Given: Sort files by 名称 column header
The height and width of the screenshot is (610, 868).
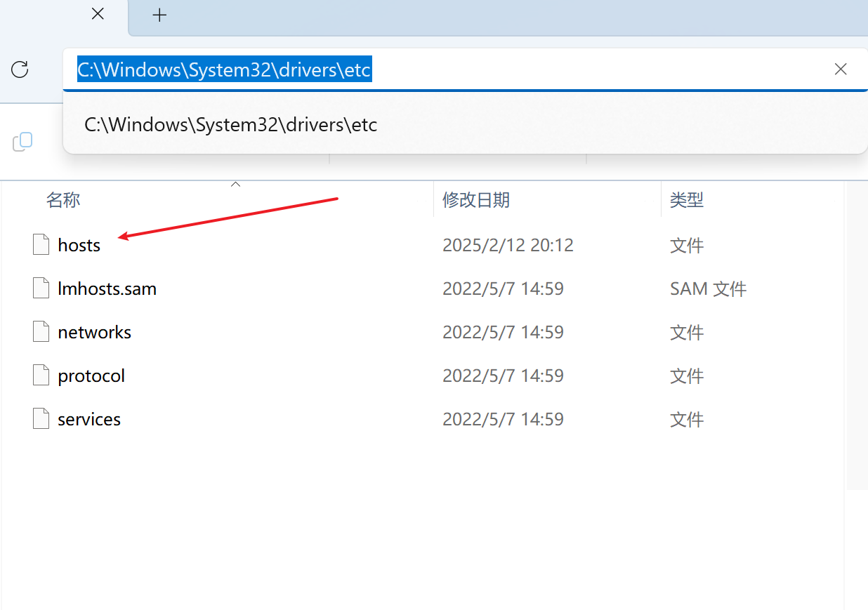Looking at the screenshot, I should (x=63, y=200).
